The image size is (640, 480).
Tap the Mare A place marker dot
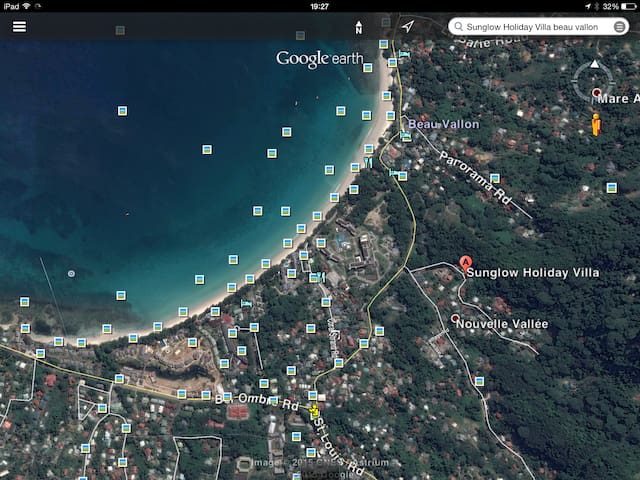coord(597,92)
